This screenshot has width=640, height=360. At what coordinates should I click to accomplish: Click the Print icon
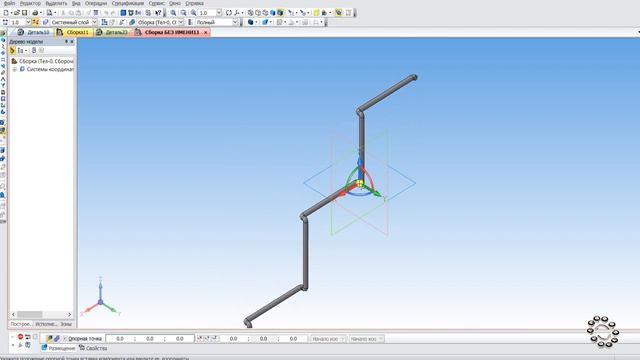[35, 13]
